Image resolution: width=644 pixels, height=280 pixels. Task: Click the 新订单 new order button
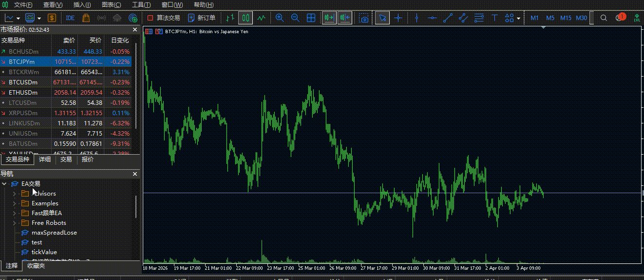click(x=202, y=18)
